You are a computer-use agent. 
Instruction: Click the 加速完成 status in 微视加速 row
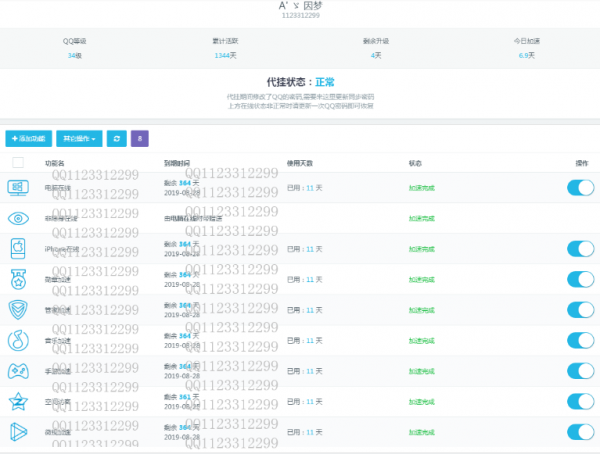pos(422,433)
